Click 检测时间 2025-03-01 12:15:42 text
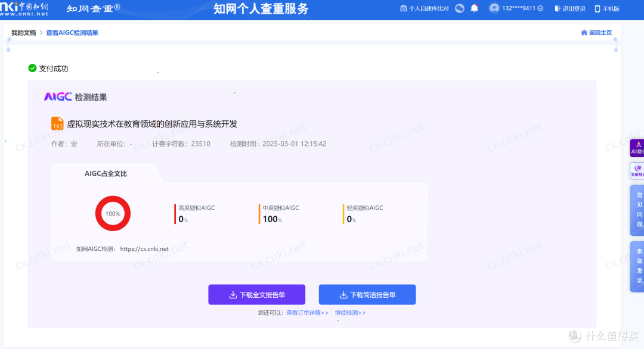Screen dimensions: 644x349 pyautogui.click(x=278, y=144)
